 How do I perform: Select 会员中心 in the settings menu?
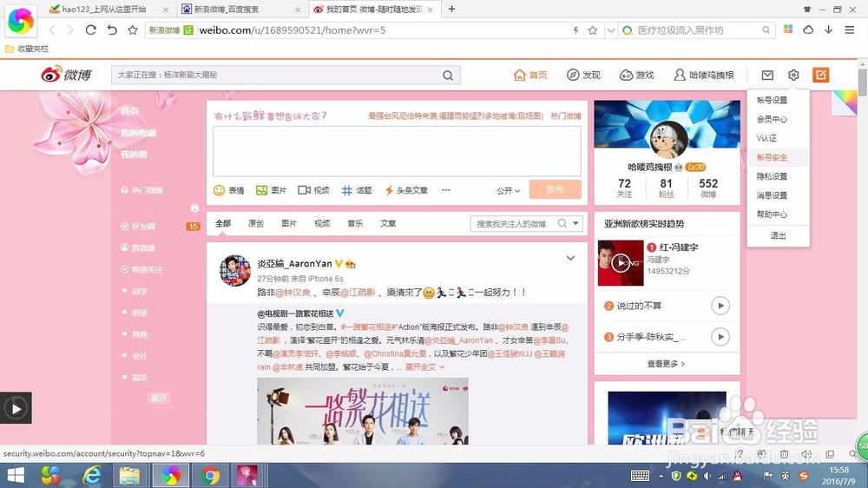(x=772, y=119)
